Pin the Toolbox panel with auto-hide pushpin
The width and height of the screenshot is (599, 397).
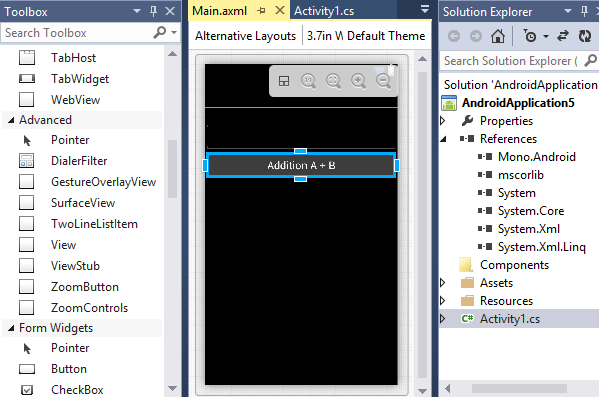154,11
